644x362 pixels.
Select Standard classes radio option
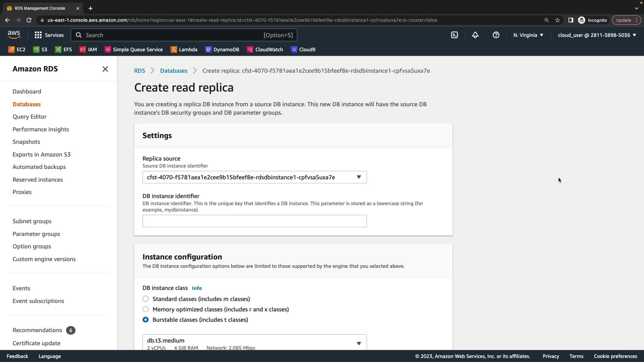click(x=146, y=299)
